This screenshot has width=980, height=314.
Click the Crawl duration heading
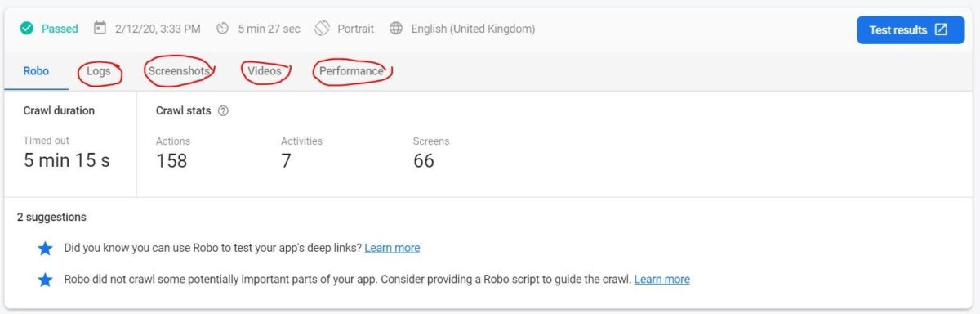(59, 111)
